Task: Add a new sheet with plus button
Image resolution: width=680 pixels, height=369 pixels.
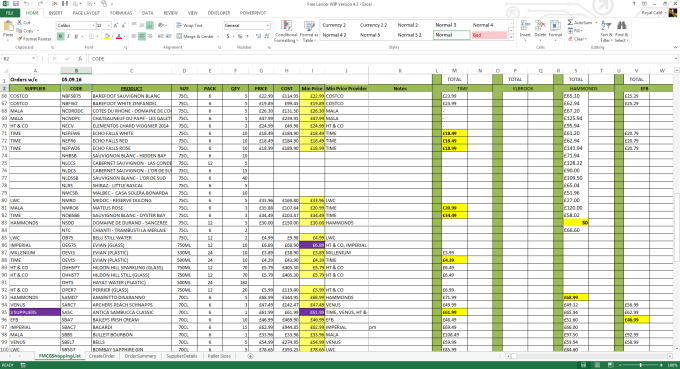Action: [250, 356]
